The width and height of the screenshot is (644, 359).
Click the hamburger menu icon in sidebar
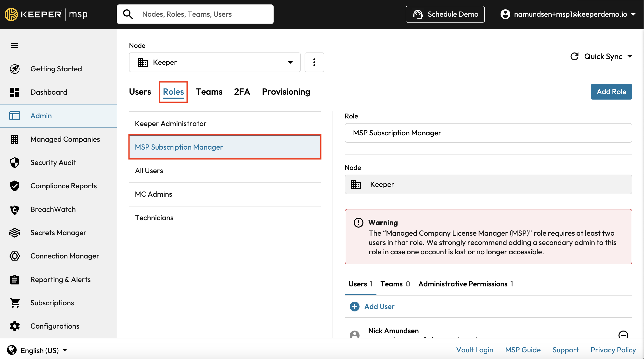pyautogui.click(x=14, y=46)
